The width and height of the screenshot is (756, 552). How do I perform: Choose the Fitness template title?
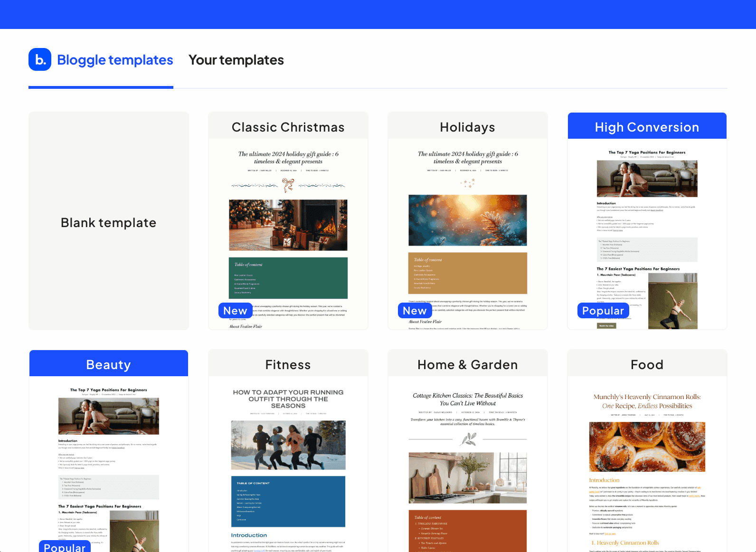[288, 365]
